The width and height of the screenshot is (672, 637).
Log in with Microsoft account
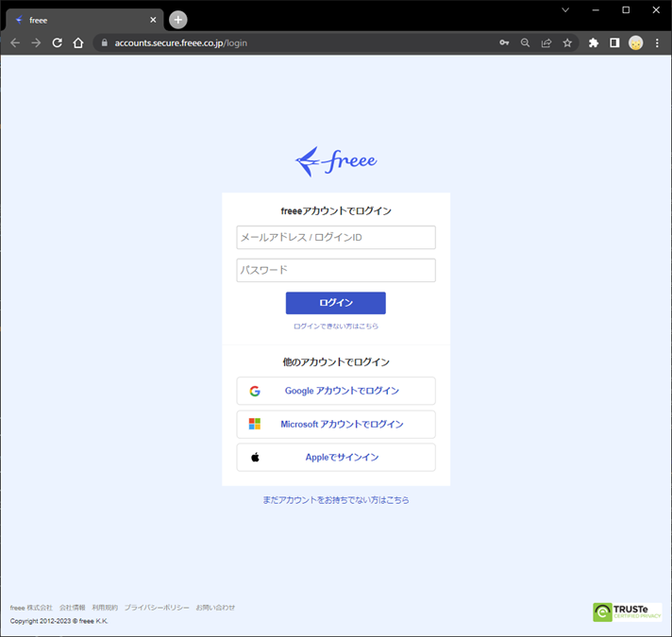(336, 424)
